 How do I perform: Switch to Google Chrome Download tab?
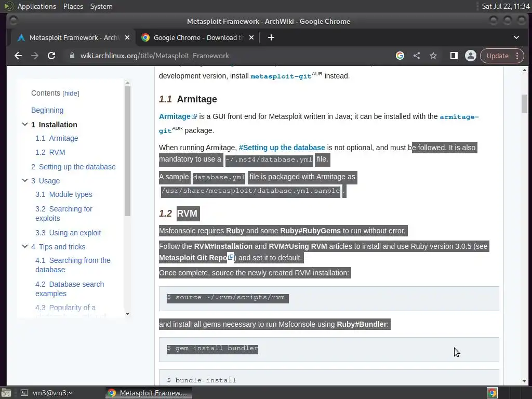(198, 37)
